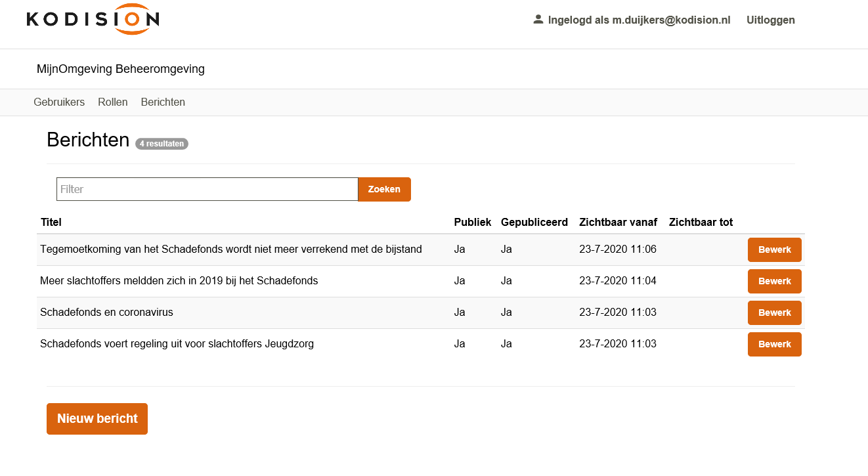Click the logged-in email address text

pos(671,20)
